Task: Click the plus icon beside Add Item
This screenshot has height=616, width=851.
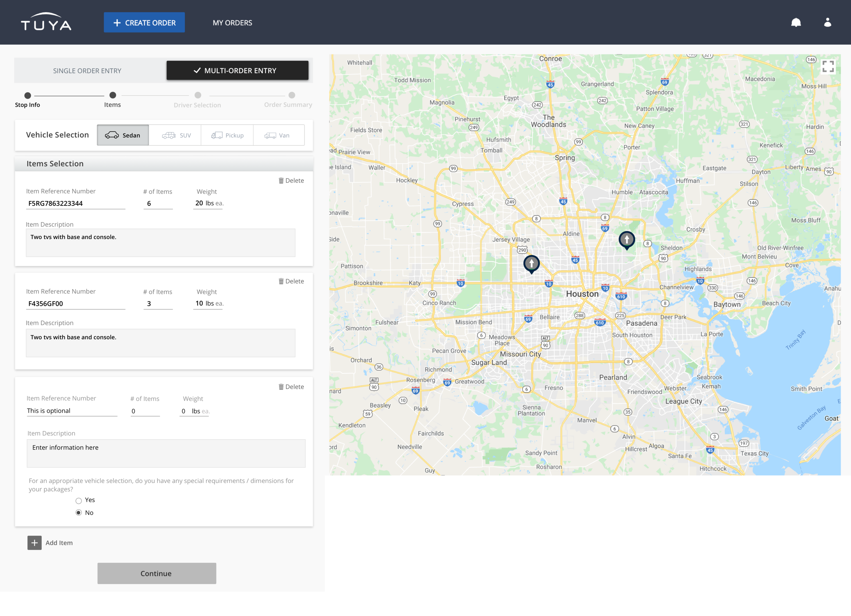Action: (34, 542)
